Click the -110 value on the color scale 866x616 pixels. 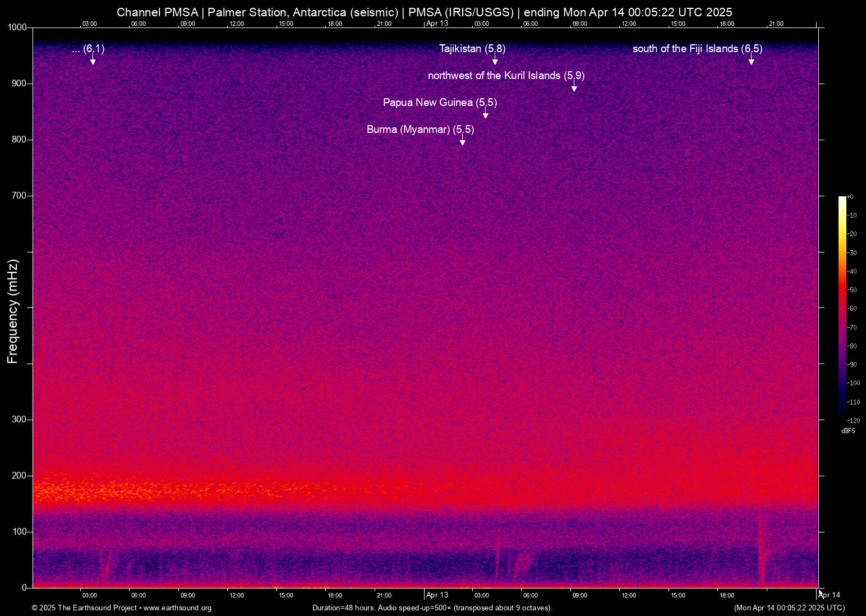[853, 402]
